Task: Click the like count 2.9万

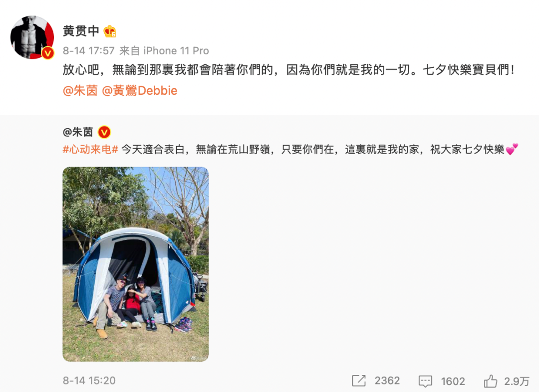Action: click(517, 381)
